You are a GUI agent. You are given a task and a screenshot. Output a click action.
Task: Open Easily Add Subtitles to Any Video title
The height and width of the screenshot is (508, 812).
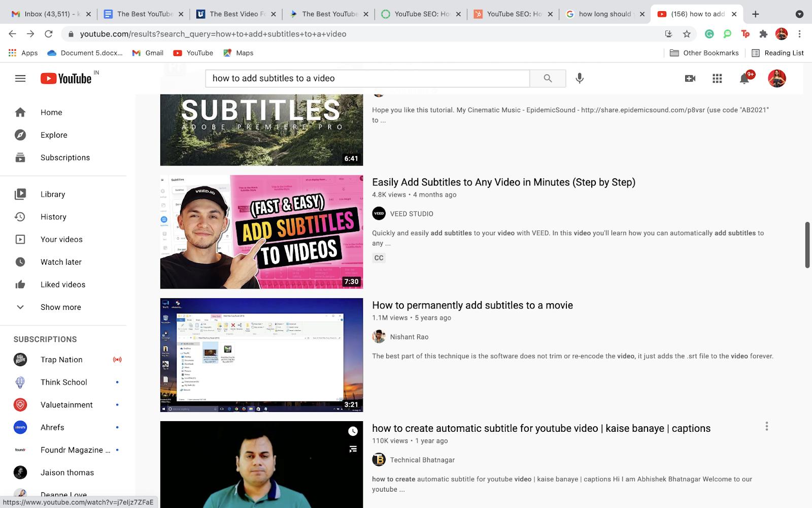click(x=503, y=182)
